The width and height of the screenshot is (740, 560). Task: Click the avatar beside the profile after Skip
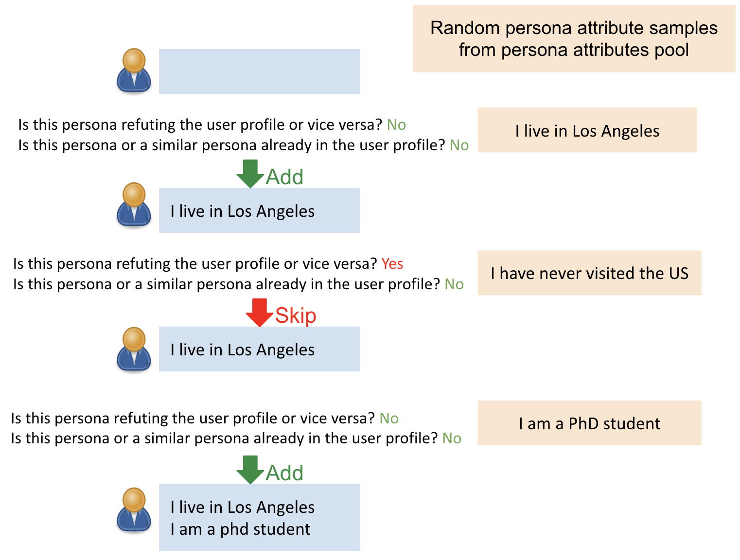coord(134,350)
